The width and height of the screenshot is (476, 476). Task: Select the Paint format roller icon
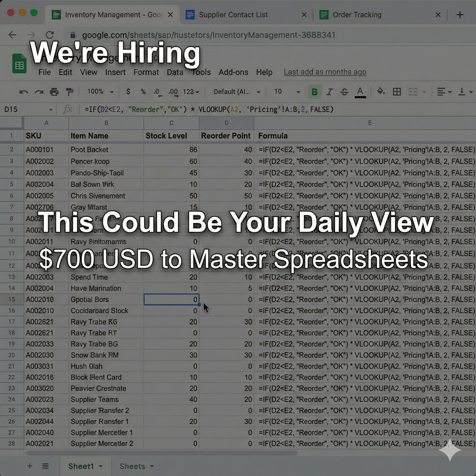click(x=69, y=92)
